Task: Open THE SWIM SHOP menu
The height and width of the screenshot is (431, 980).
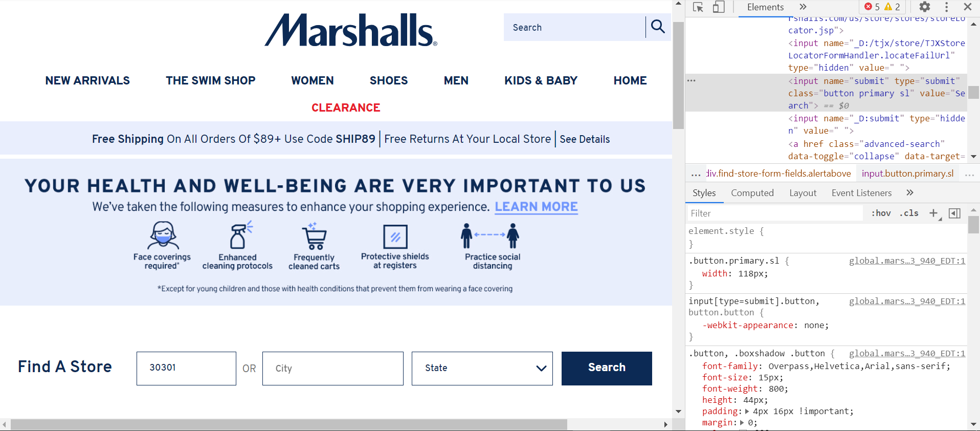Action: 210,80
